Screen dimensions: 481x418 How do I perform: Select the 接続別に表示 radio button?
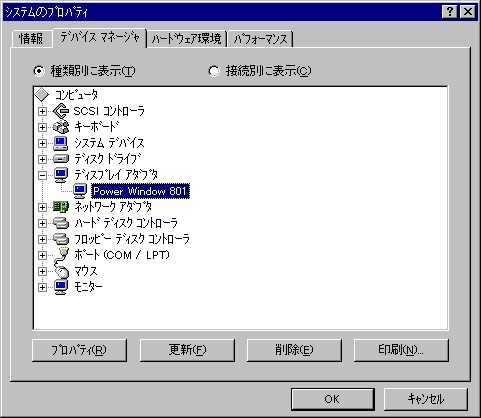click(x=214, y=71)
